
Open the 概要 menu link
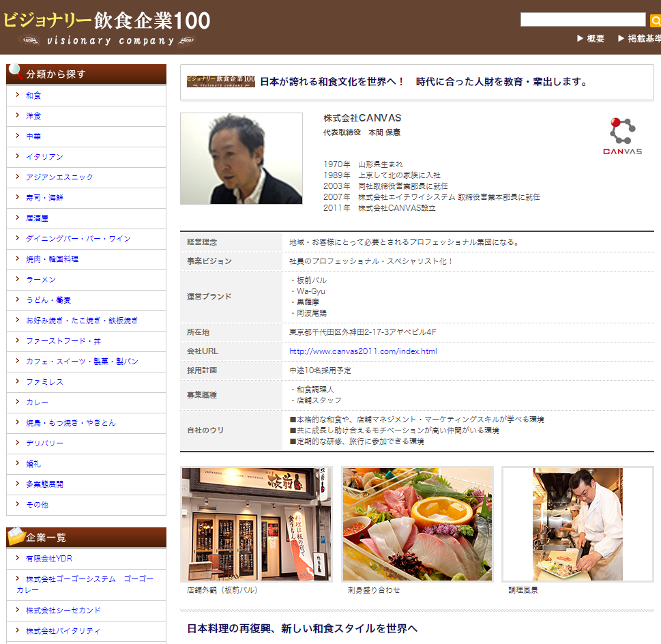coord(591,38)
